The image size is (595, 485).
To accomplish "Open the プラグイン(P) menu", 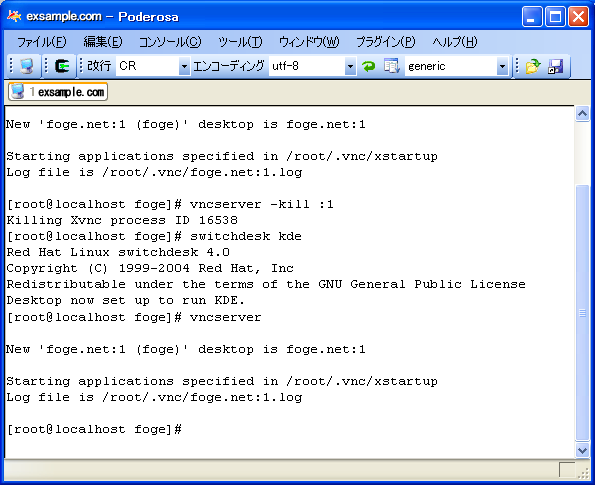I will coord(386,42).
